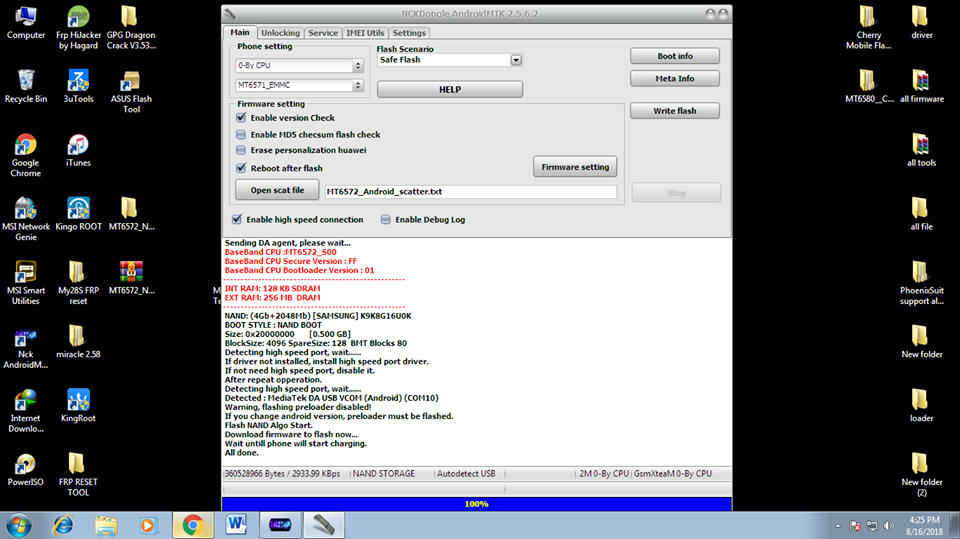Open all firmware archive icon
The width and height of the screenshot is (960, 539).
point(921,87)
